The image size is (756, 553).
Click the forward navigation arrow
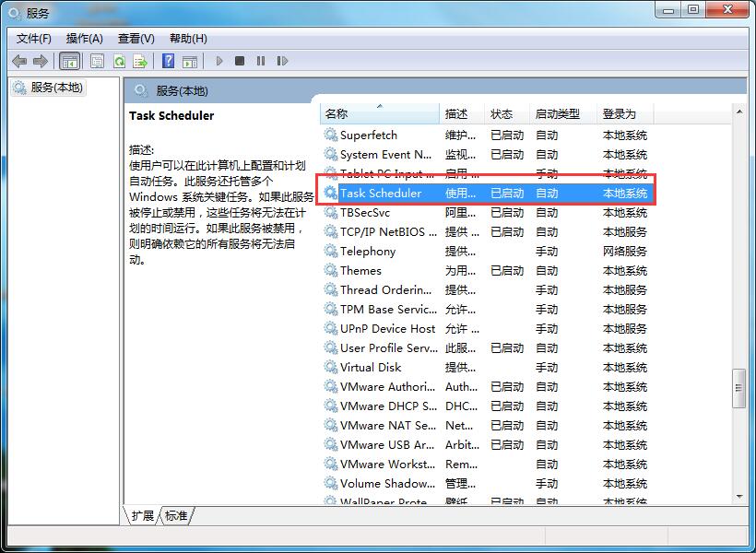click(41, 61)
